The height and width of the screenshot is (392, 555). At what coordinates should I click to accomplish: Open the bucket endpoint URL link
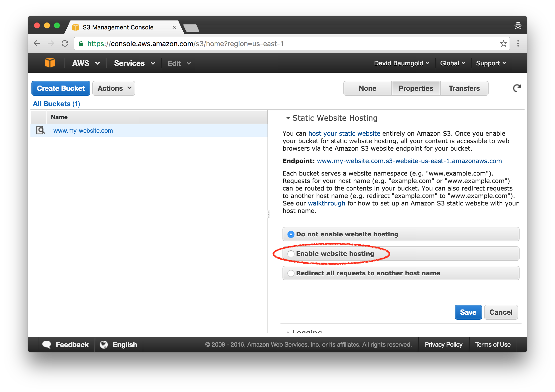(409, 161)
